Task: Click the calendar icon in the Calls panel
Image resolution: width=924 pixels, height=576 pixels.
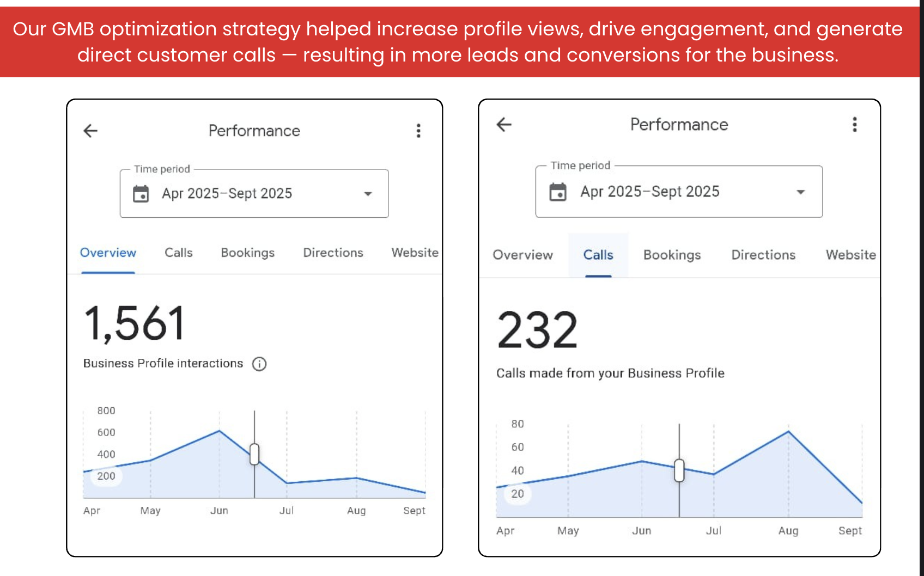Action: pyautogui.click(x=558, y=192)
